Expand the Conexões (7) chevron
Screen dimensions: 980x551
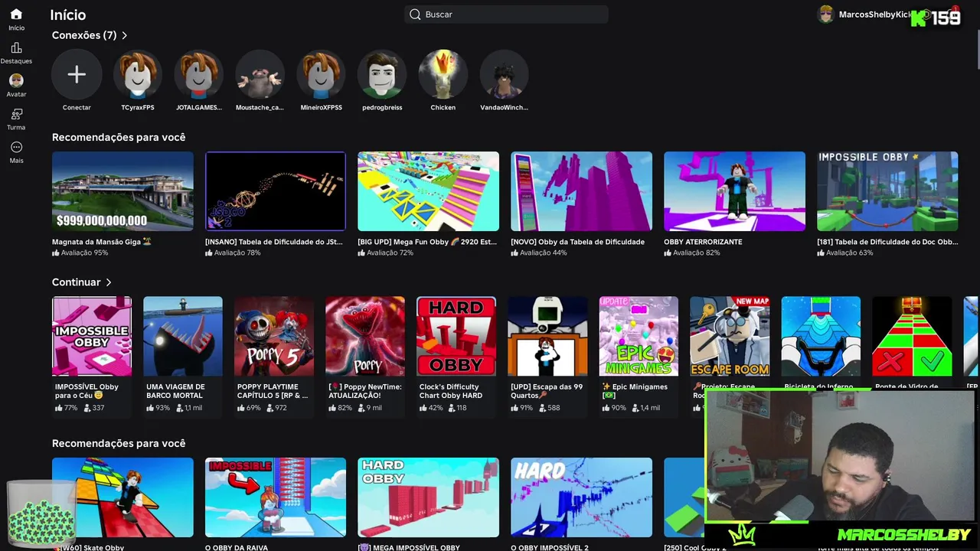pos(124,35)
